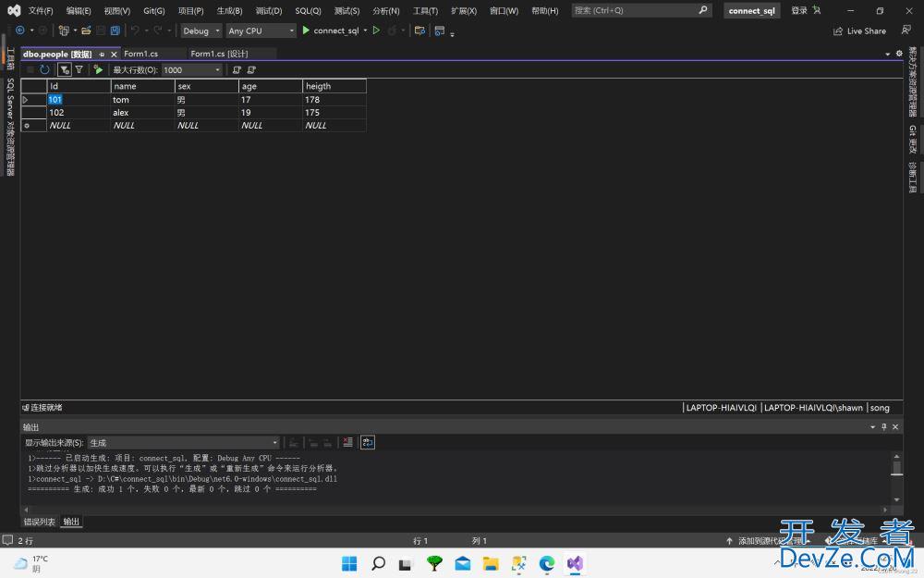Open the 文件(F) menu
Viewport: 924px width, 578px height.
(41, 10)
